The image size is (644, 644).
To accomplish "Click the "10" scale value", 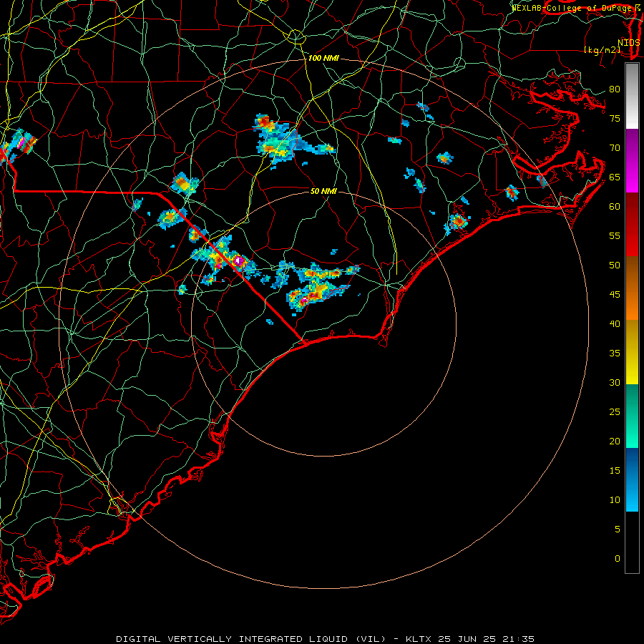I will (x=615, y=500).
